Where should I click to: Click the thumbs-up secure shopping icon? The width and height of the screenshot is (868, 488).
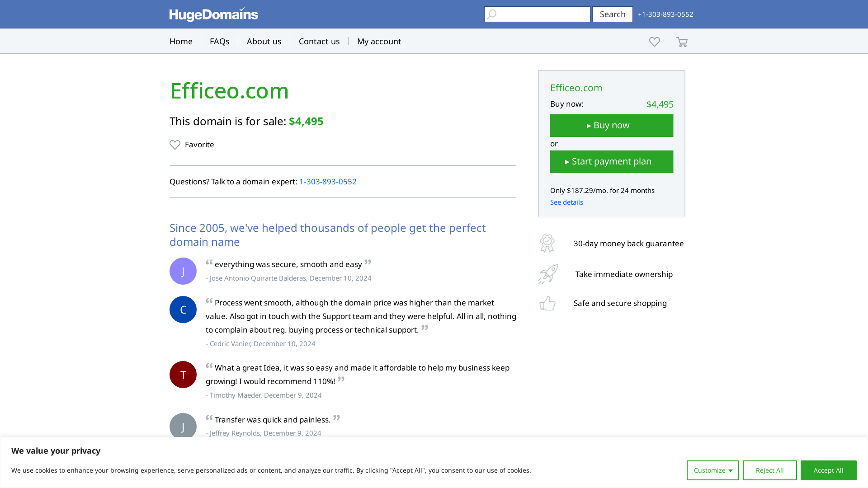pos(547,303)
